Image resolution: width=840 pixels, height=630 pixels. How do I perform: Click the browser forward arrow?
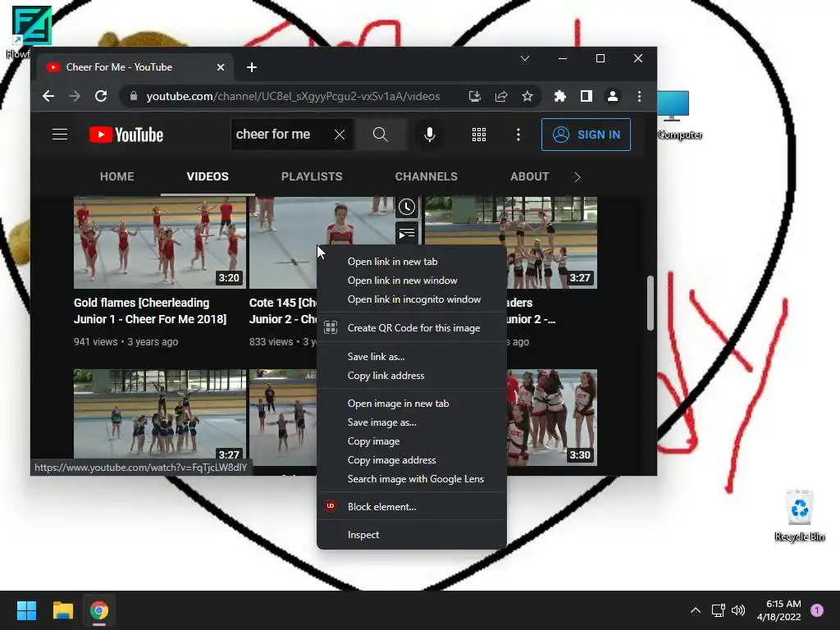coord(75,97)
